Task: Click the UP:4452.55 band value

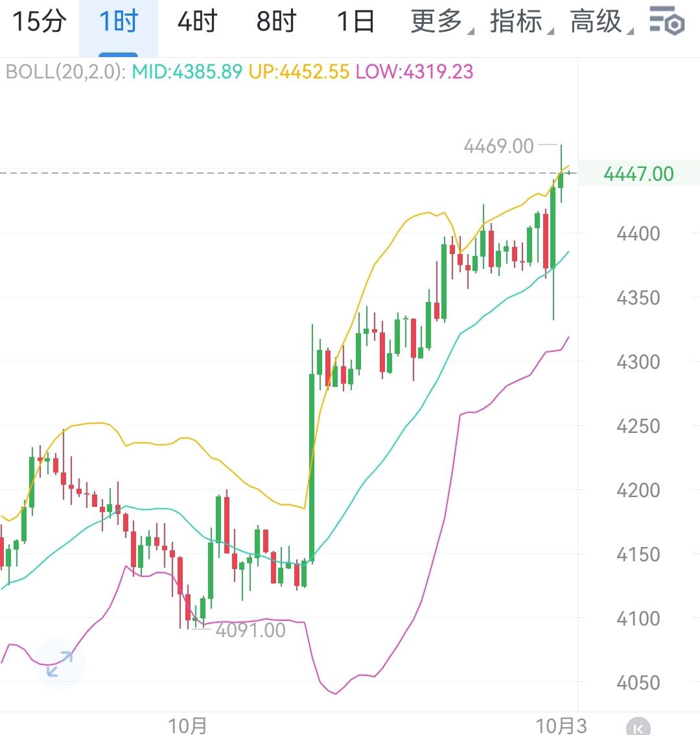Action: [x=299, y=71]
